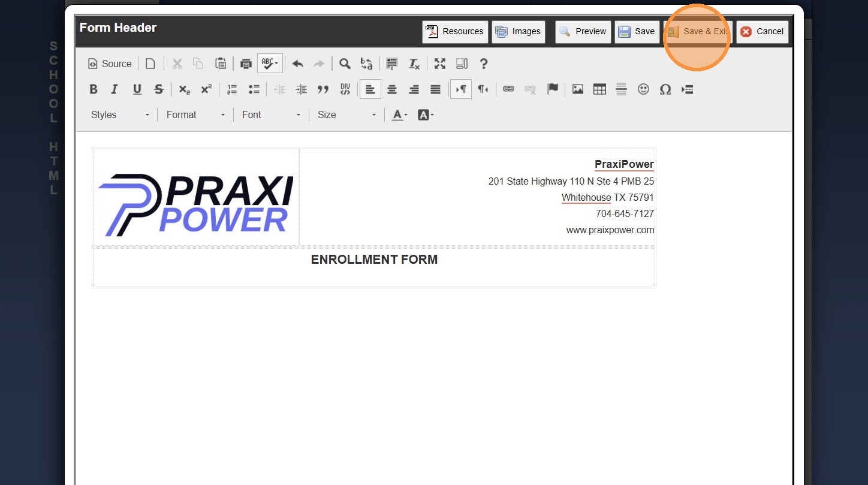Center align the text
Viewport: 868px width, 485px height.
point(392,89)
